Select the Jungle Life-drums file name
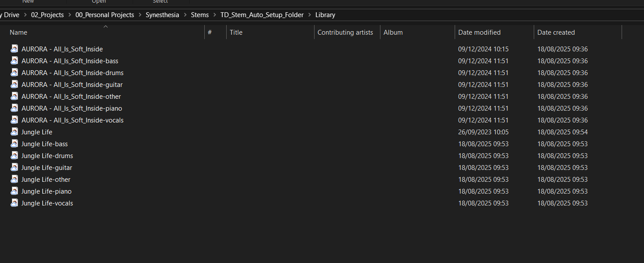Screen dimensions: 644x263 tap(47, 155)
